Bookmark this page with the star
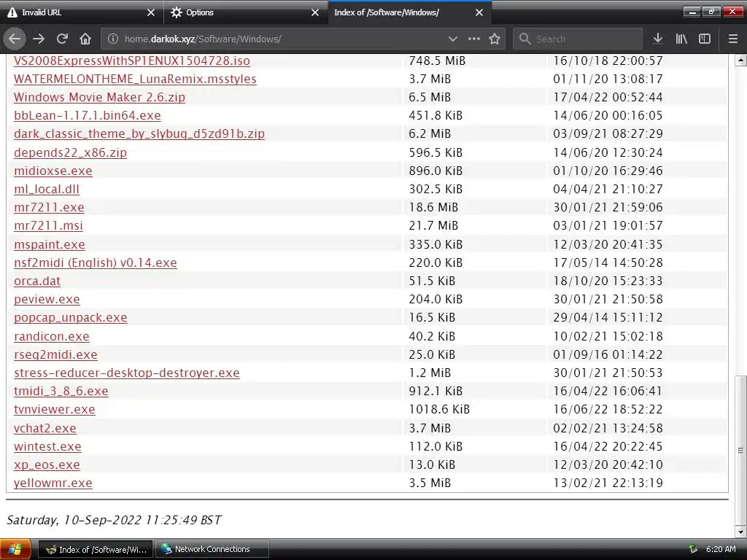The image size is (747, 560). point(495,39)
